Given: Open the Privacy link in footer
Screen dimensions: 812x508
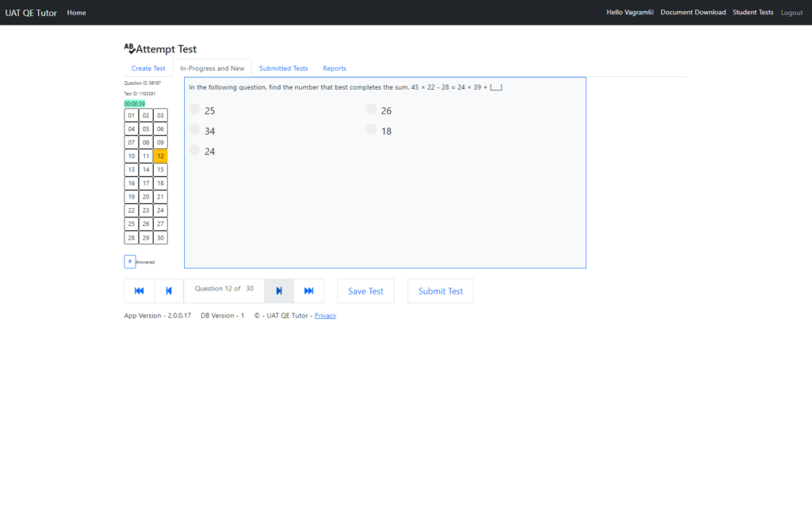Looking at the screenshot, I should pyautogui.click(x=325, y=316).
